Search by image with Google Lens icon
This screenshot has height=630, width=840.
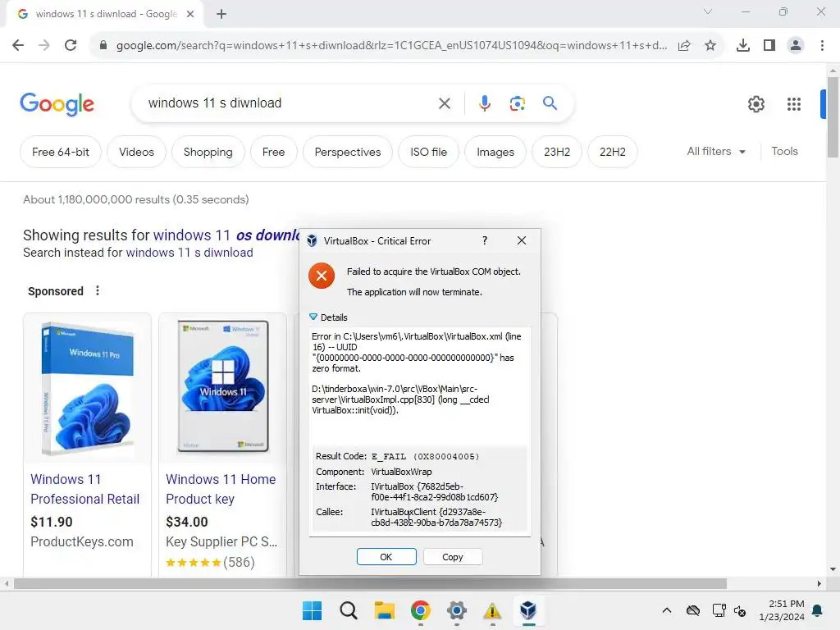tap(517, 103)
